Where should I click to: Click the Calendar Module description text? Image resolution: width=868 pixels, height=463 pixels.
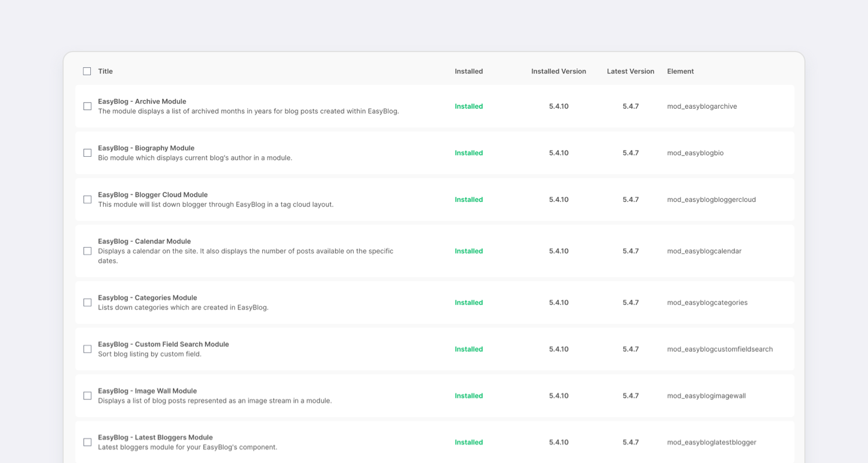(246, 256)
